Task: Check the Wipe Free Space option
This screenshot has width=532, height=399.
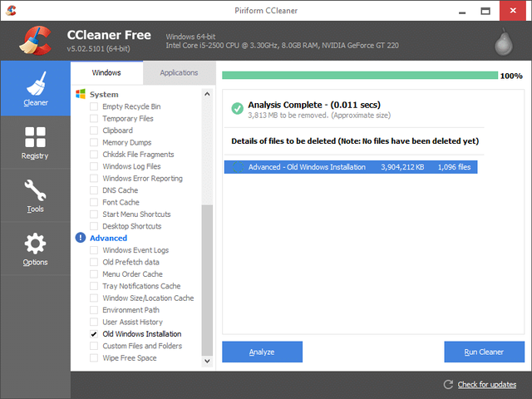Action: click(94, 358)
